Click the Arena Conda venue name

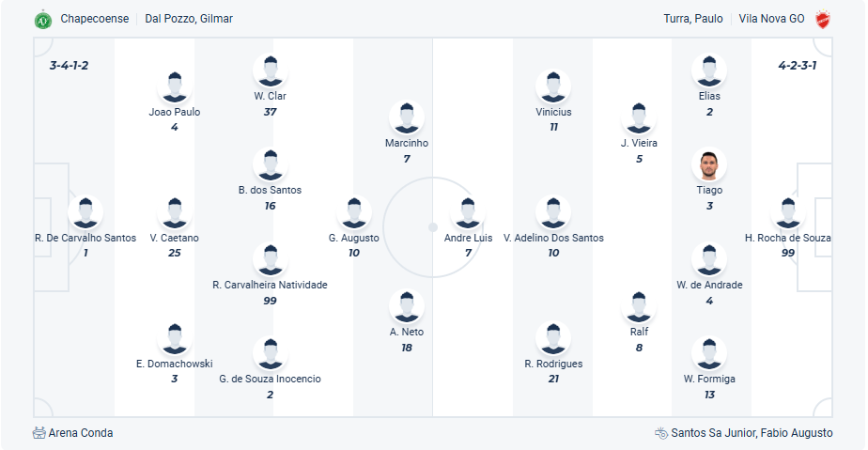82,433
